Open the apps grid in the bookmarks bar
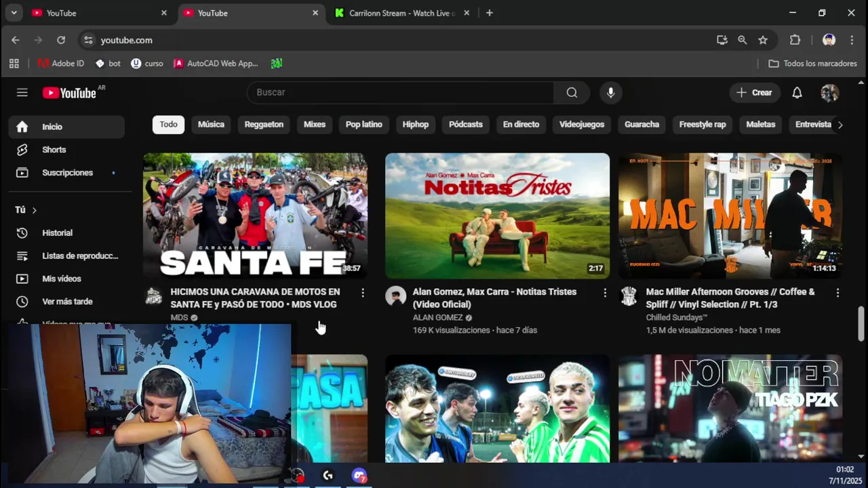Screen dimensions: 868x488 click(14, 64)
